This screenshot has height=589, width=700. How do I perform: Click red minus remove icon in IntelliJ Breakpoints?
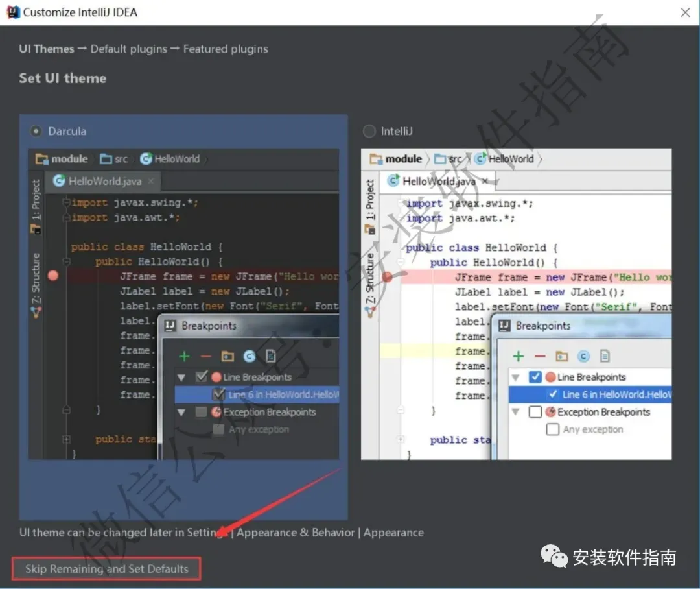point(540,356)
